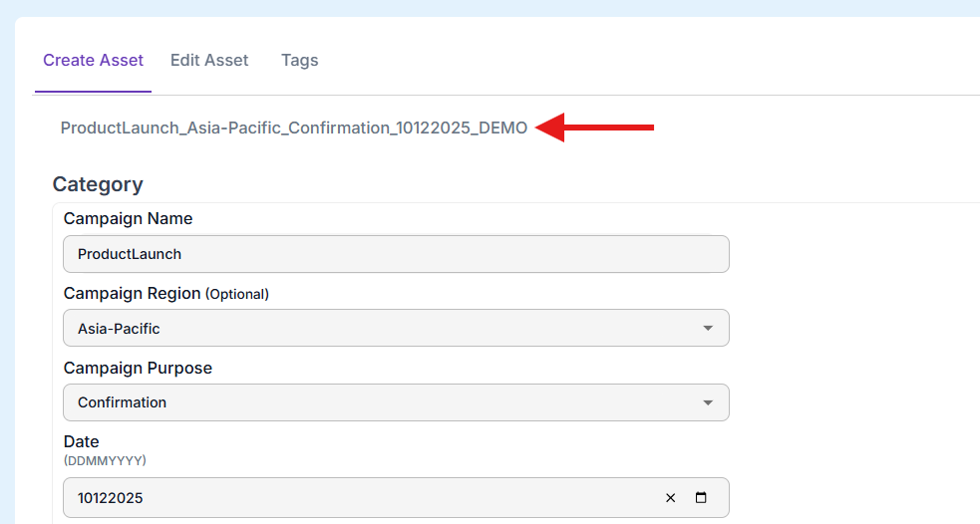Go to the Tags tab
Viewport: 980px width, 524px height.
coord(299,61)
